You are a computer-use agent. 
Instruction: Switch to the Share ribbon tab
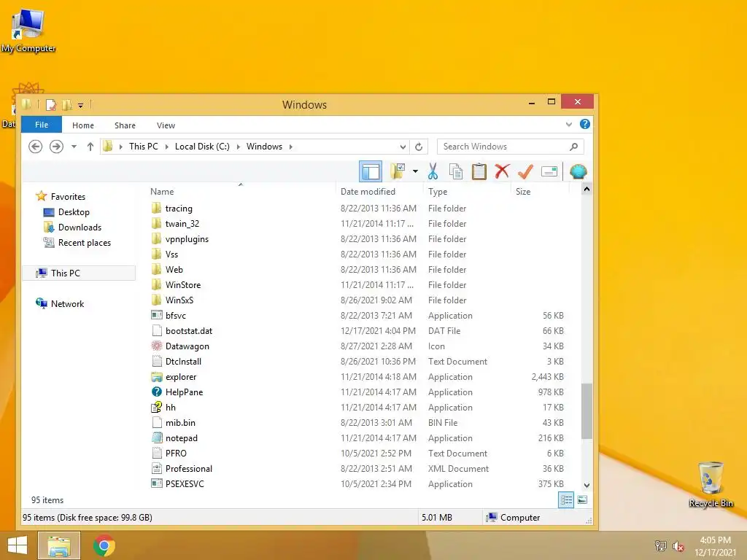click(125, 125)
